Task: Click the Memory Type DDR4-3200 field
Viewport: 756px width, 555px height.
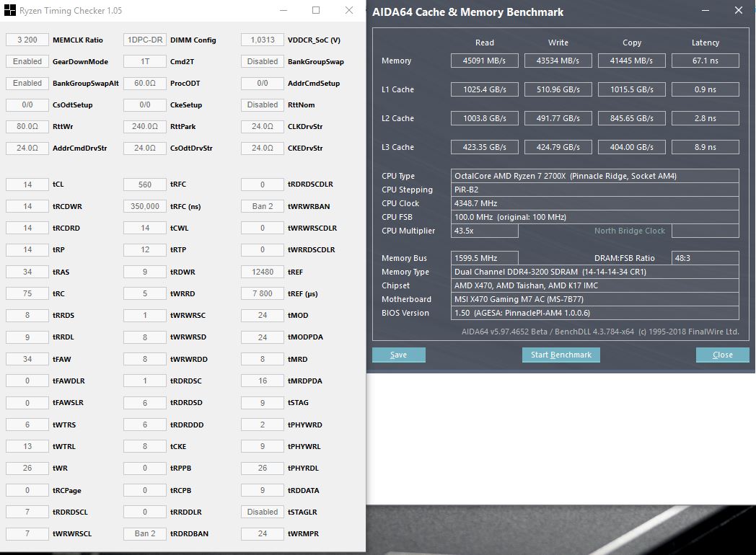Action: (x=595, y=272)
